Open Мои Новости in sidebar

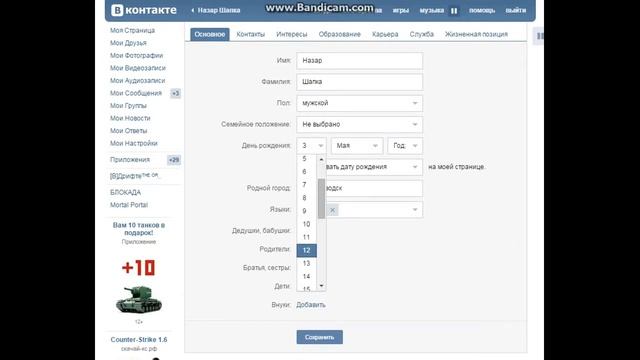point(130,118)
